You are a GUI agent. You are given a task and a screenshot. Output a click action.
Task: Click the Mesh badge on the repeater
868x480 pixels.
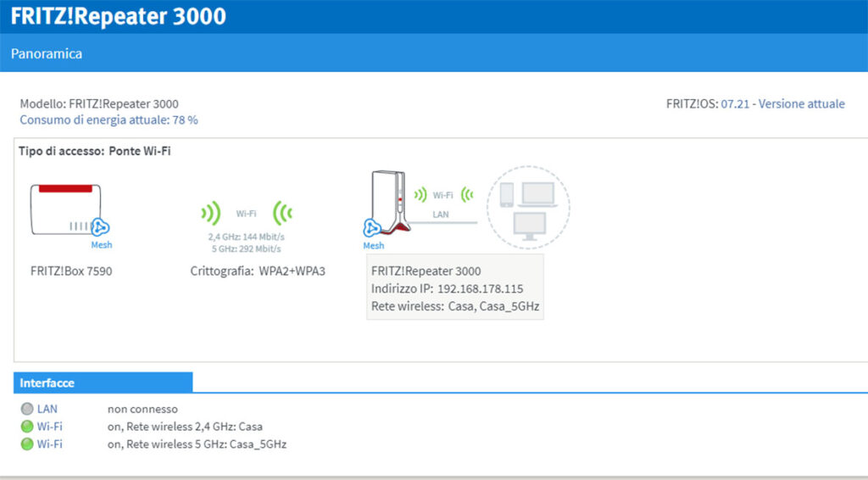tap(372, 228)
